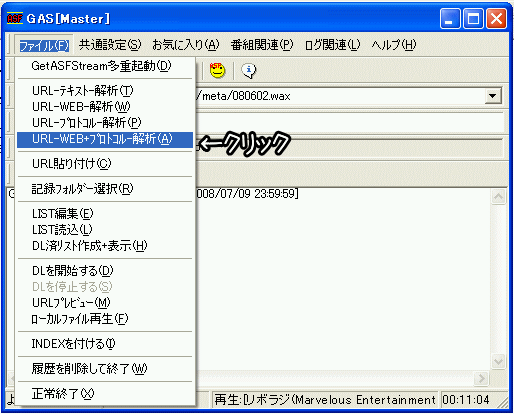Viewport: 514px width, 414px height.
Task: Open the お気に入り(A) menu
Action: coord(186,45)
